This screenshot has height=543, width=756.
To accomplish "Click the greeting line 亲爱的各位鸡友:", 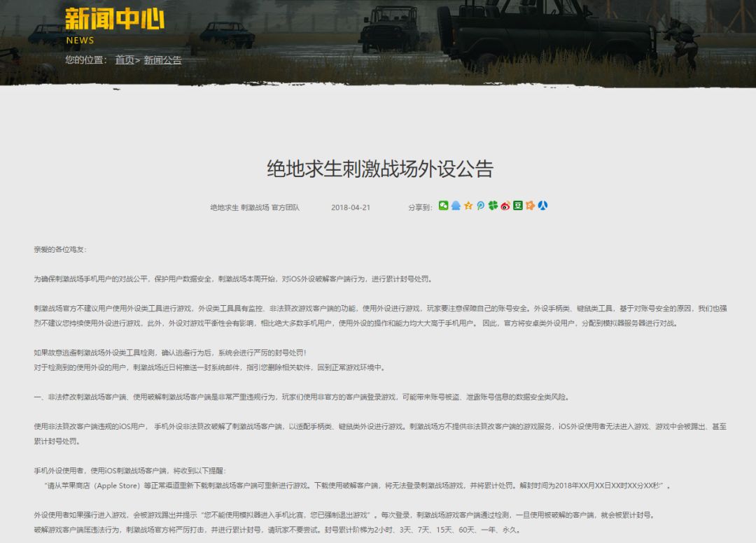I will coord(60,250).
